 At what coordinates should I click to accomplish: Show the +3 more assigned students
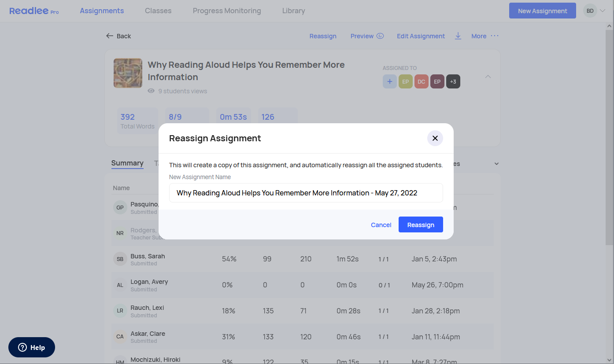click(x=453, y=81)
